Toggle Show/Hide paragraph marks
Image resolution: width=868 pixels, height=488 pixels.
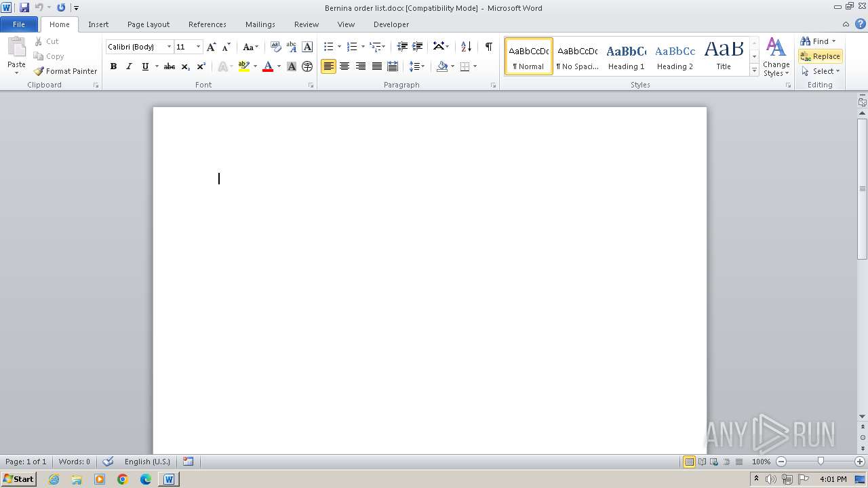coord(488,47)
